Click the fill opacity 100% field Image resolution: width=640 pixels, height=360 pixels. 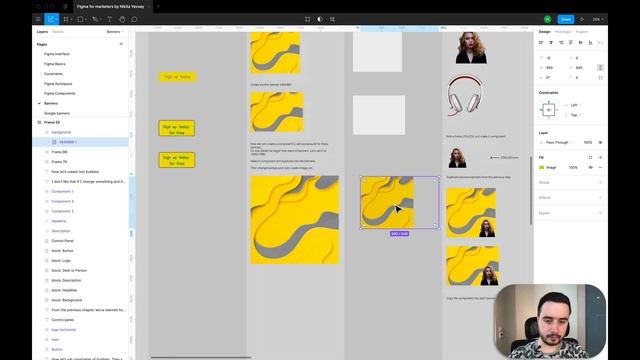tap(573, 167)
